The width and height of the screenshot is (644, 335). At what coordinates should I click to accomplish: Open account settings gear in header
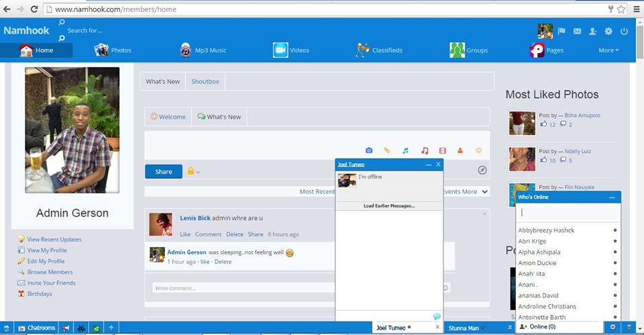pos(608,31)
